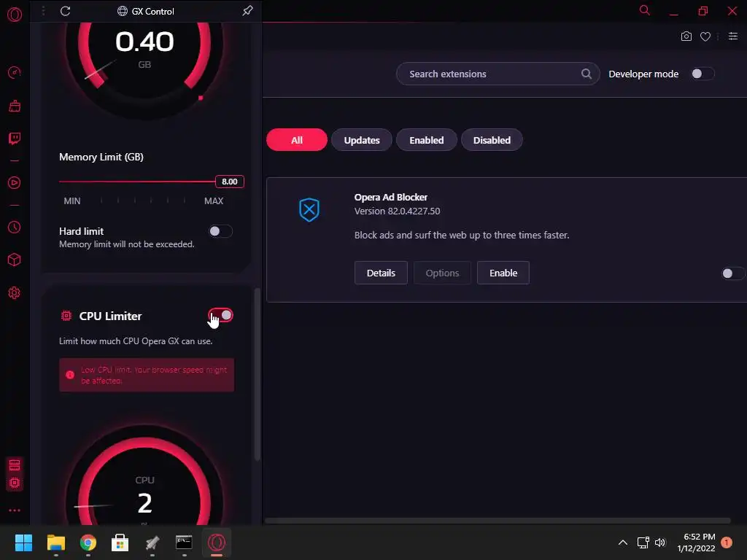
Task: Select the All extensions filter
Action: [x=297, y=140]
